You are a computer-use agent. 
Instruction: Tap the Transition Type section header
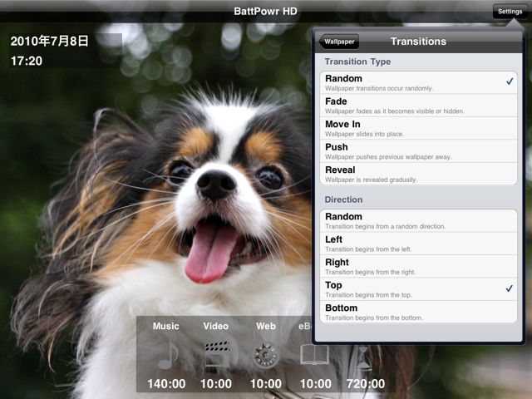click(357, 62)
